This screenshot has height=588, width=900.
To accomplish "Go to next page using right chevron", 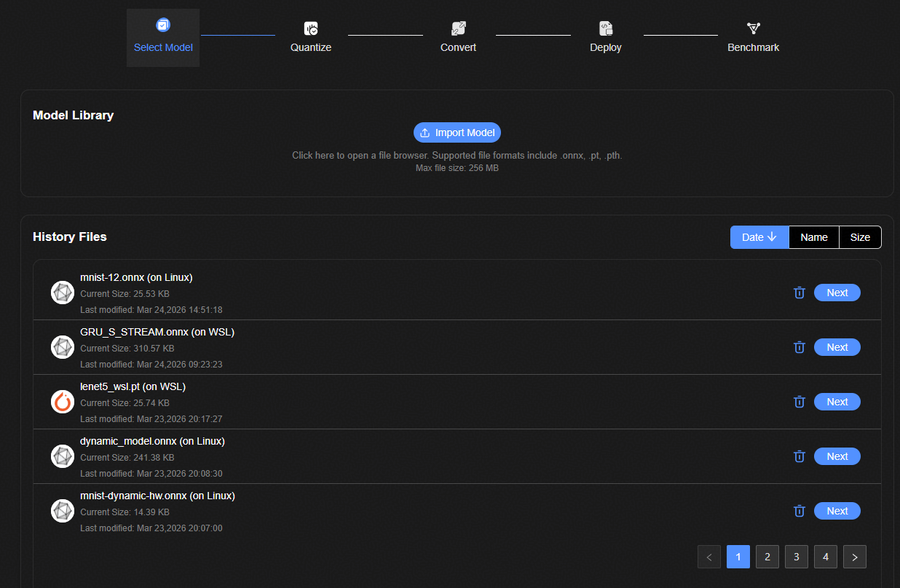I will (855, 557).
